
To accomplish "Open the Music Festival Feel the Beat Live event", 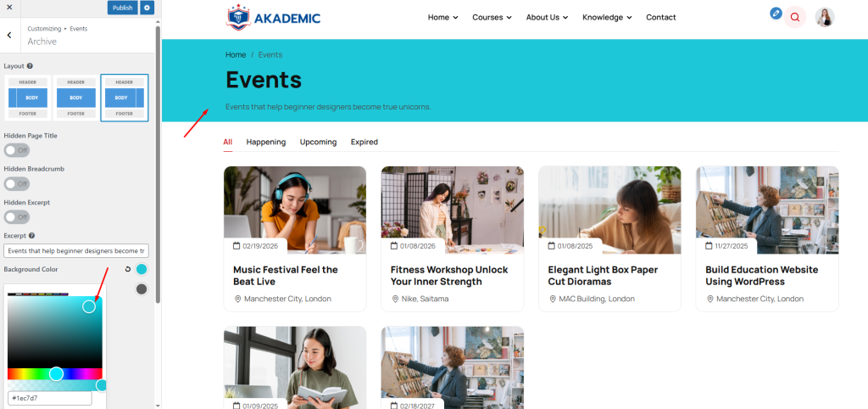I will (286, 276).
